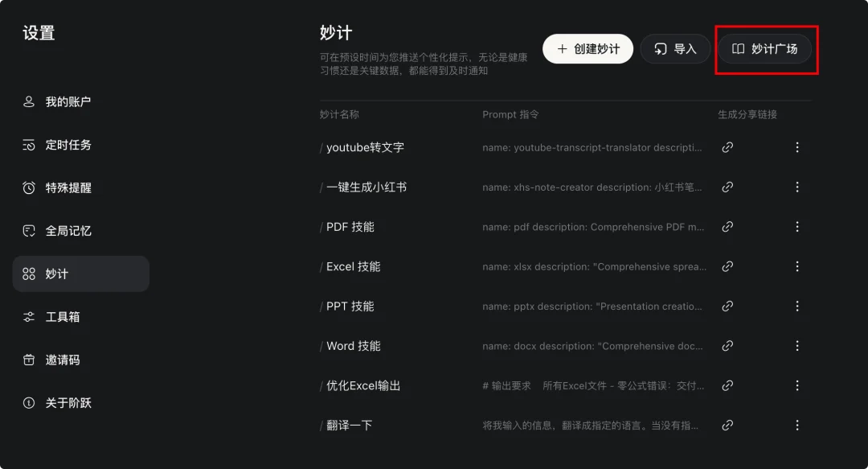Click the 创建妙计 button
Image resolution: width=868 pixels, height=469 pixels.
588,49
